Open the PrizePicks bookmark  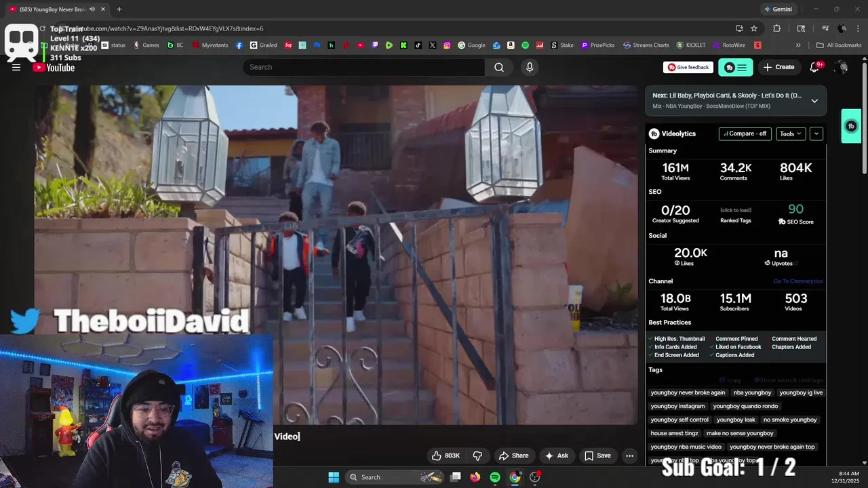598,45
